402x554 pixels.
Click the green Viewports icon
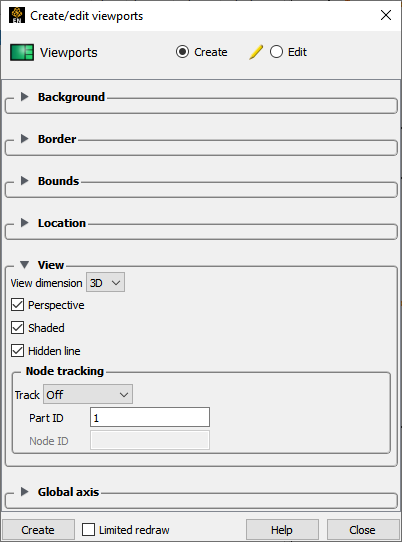pos(22,52)
